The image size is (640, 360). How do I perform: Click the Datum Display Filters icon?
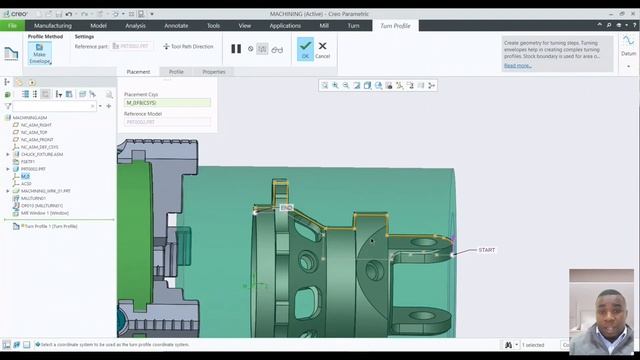400,85
